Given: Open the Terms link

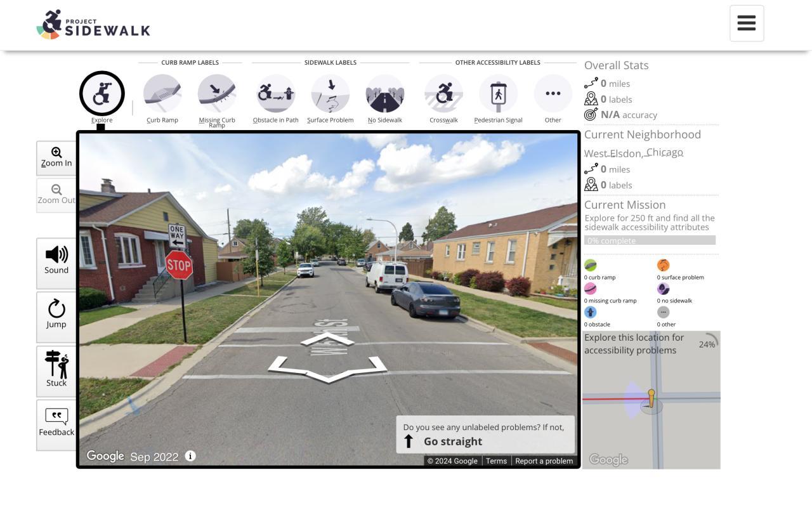Looking at the screenshot, I should click(496, 461).
